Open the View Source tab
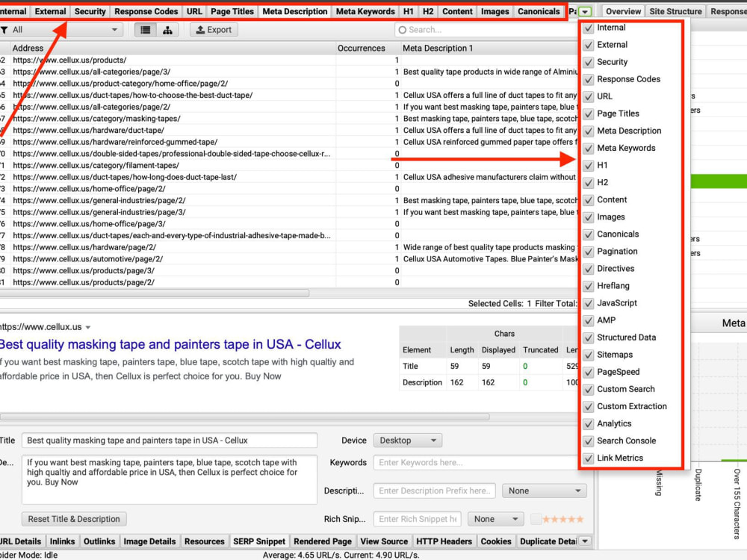747x560 pixels. (x=384, y=541)
